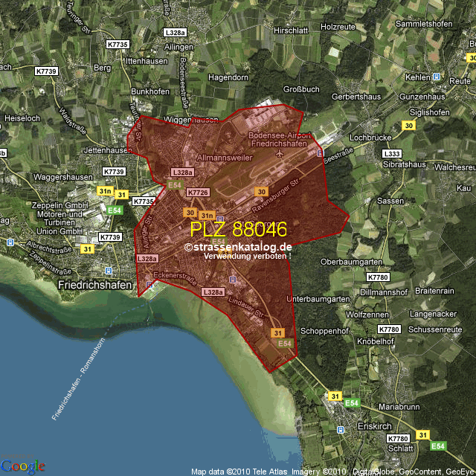The width and height of the screenshot is (476, 476).
Task: Click the strassenkatalog.de watermark text
Action: click(x=238, y=247)
